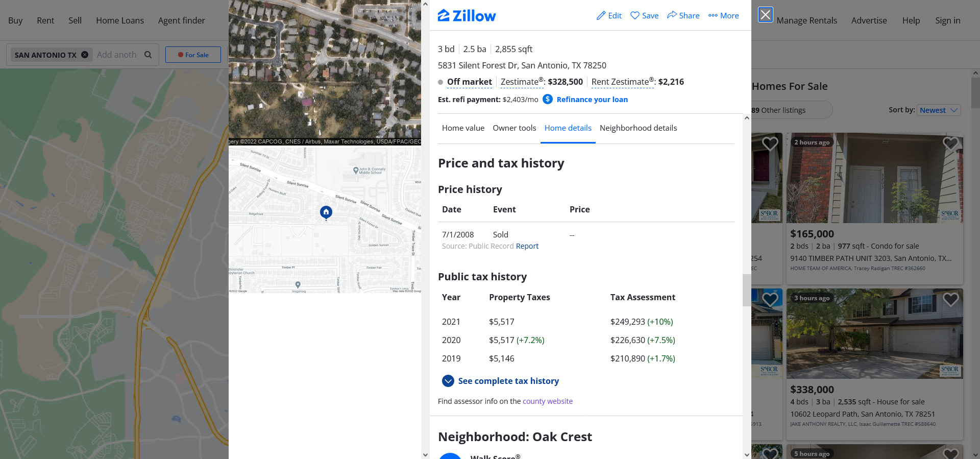Open the Rent menu
This screenshot has height=459, width=980.
pyautogui.click(x=45, y=20)
